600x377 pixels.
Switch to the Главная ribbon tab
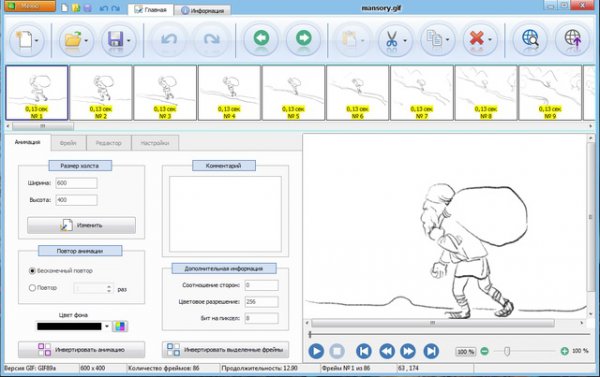pos(150,10)
